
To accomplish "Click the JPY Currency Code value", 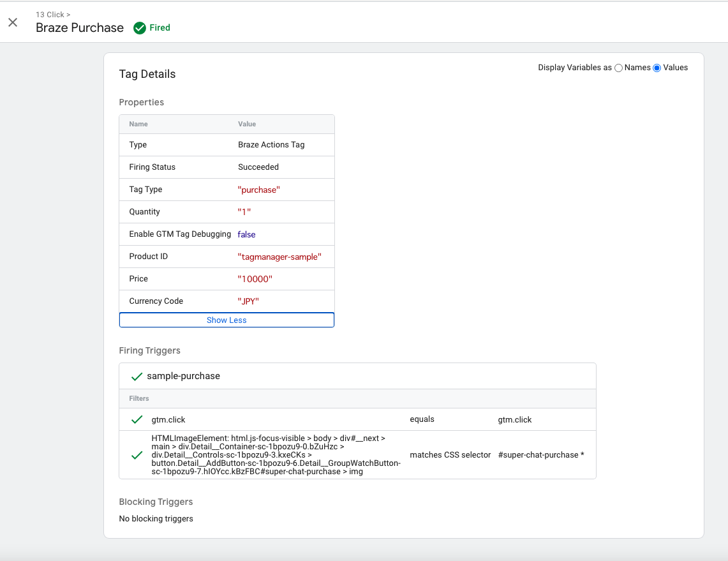I will (x=249, y=301).
